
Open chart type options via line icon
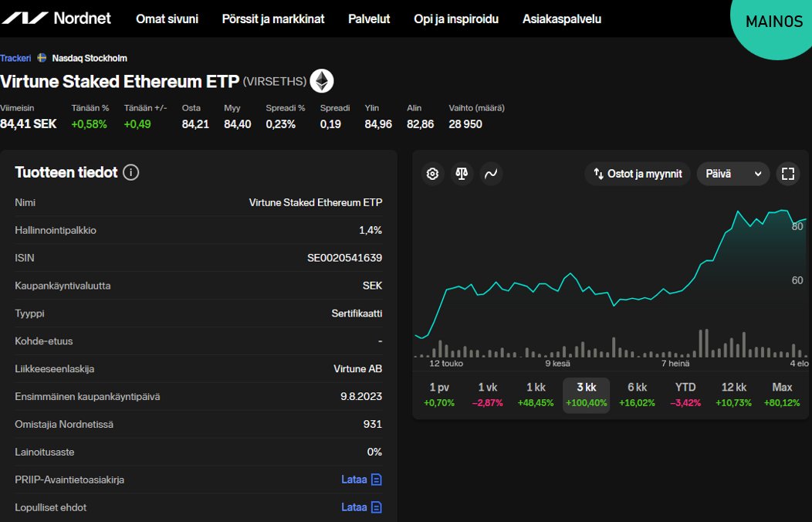point(492,174)
